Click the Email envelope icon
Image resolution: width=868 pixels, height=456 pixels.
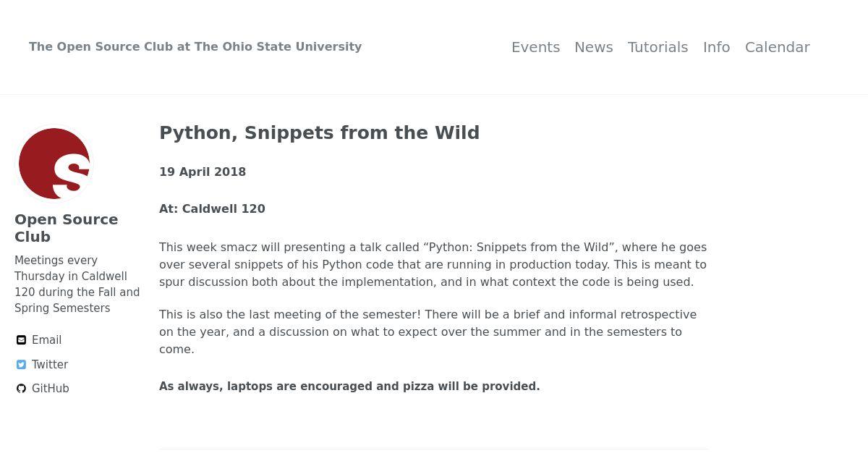point(22,340)
